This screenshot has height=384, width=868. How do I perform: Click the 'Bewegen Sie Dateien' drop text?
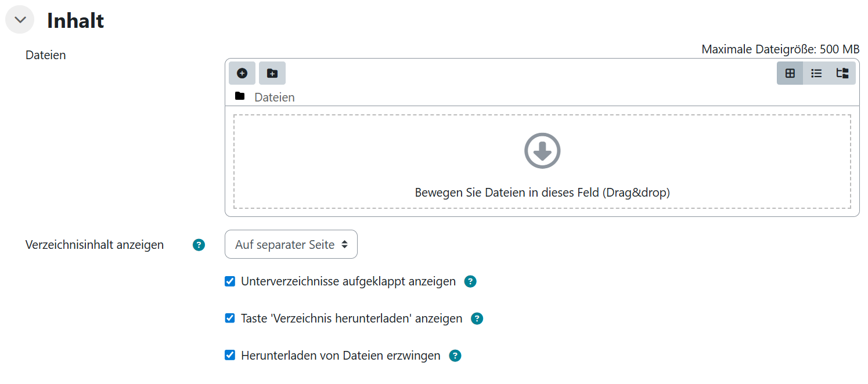click(x=542, y=193)
